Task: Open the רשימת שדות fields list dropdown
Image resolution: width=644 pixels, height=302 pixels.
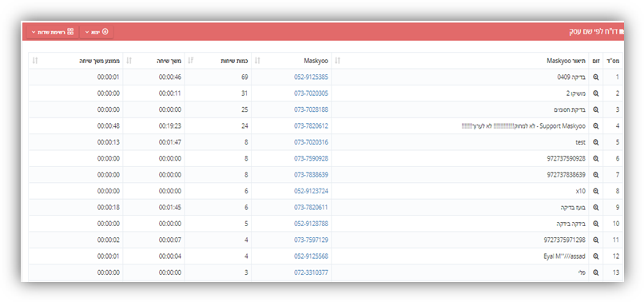Action: [53, 32]
